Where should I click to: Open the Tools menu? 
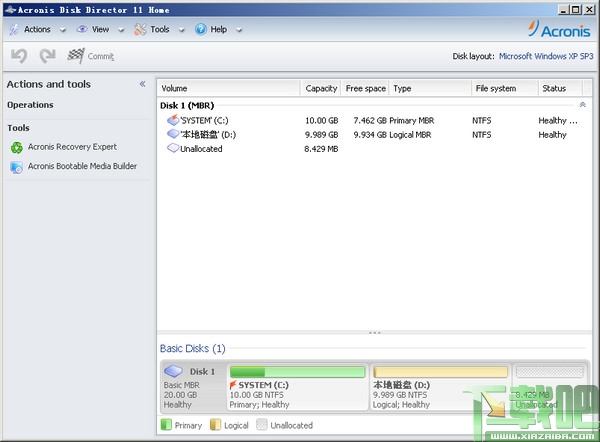160,29
